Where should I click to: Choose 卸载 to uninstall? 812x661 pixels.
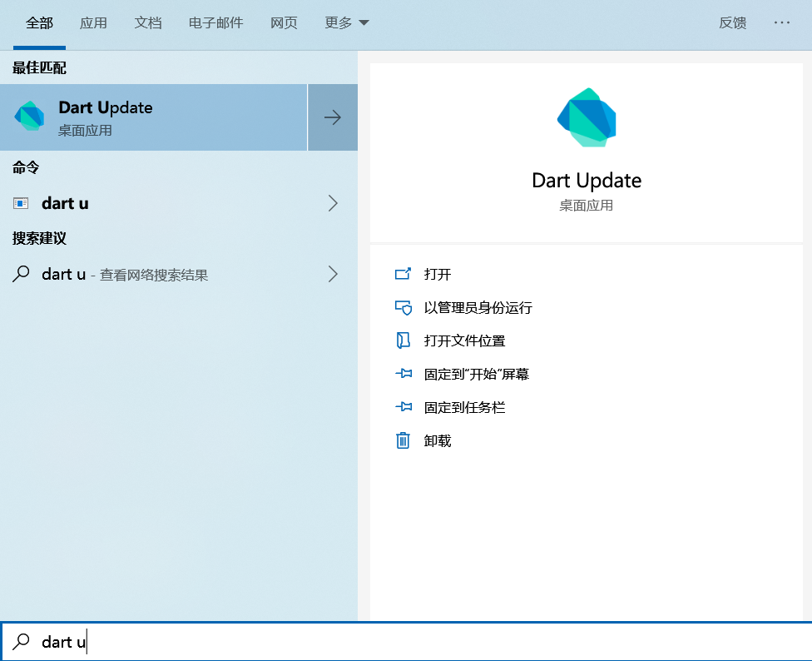click(438, 441)
